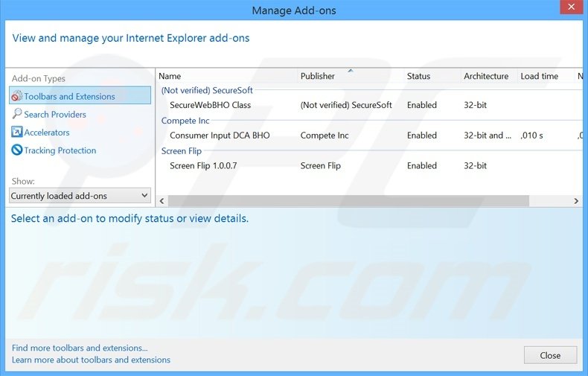The width and height of the screenshot is (588, 376).
Task: Click the Tracking Protection blocked icon
Action: point(17,150)
